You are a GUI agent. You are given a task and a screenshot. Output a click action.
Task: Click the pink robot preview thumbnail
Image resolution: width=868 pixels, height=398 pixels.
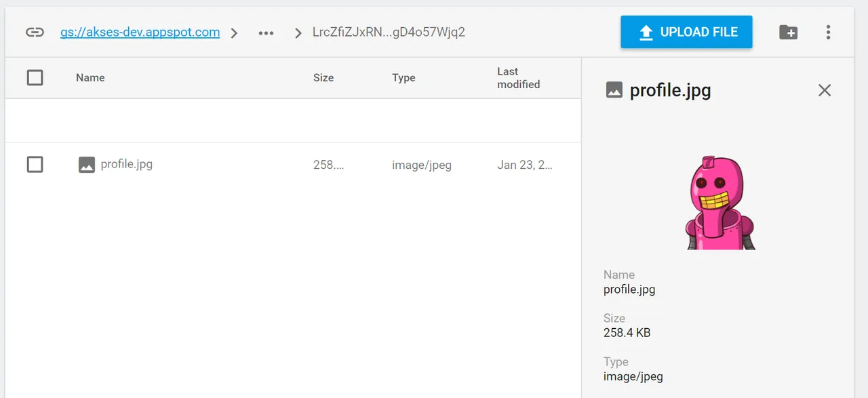719,202
